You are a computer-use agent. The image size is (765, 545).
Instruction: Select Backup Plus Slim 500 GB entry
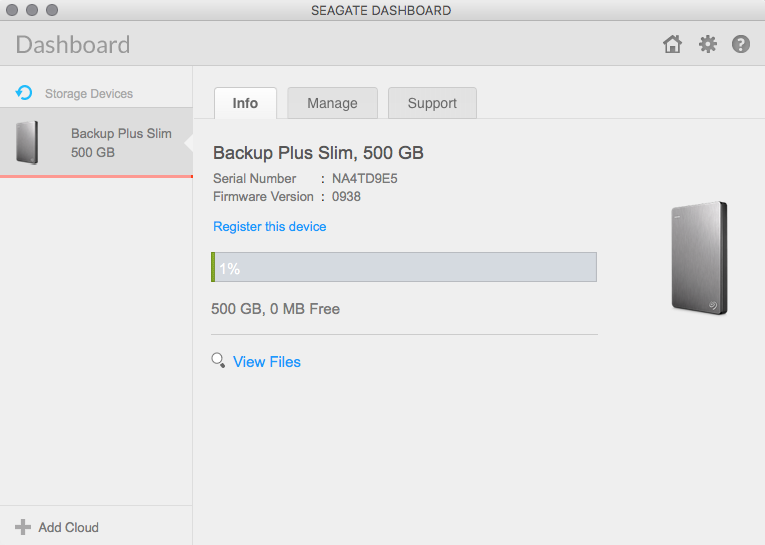pyautogui.click(x=96, y=142)
